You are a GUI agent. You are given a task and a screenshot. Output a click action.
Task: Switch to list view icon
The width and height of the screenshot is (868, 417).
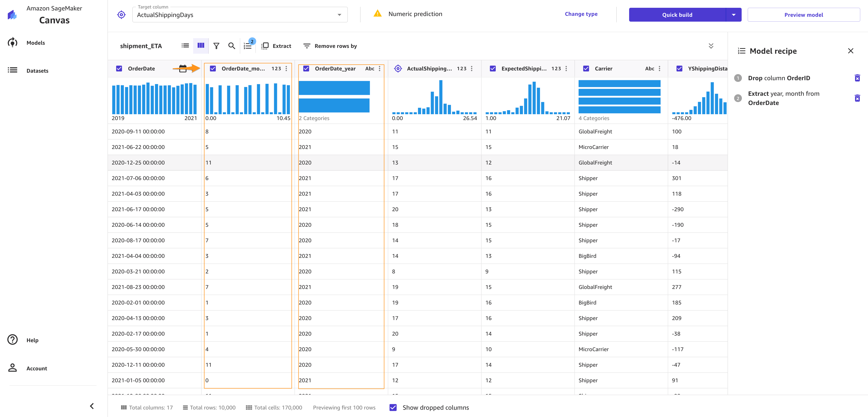coord(185,46)
